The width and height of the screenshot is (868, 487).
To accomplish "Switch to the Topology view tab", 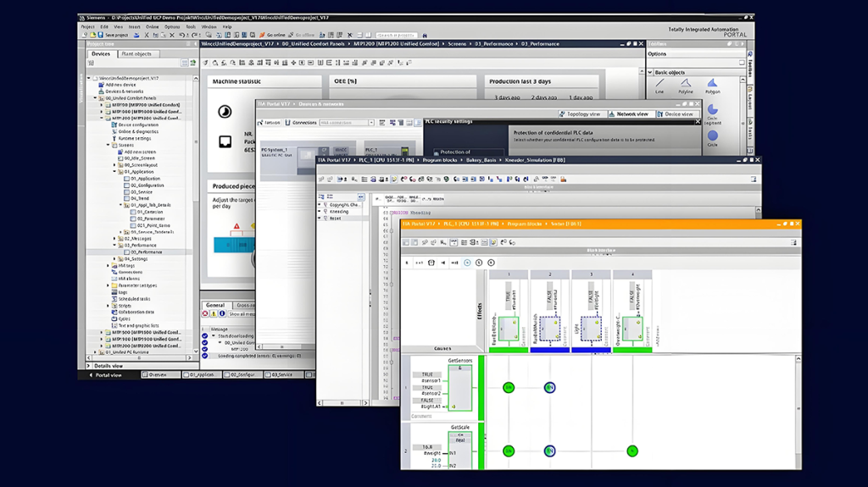I will (581, 113).
